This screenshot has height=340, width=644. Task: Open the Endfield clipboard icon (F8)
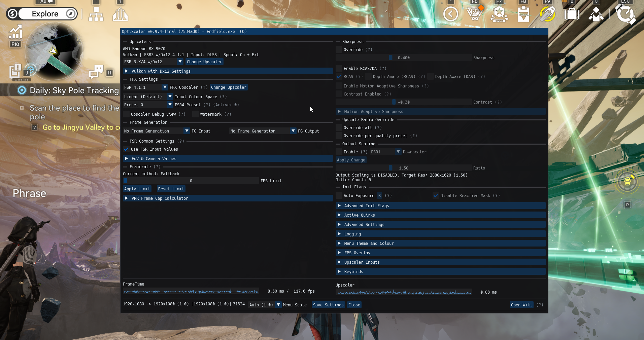tap(523, 14)
